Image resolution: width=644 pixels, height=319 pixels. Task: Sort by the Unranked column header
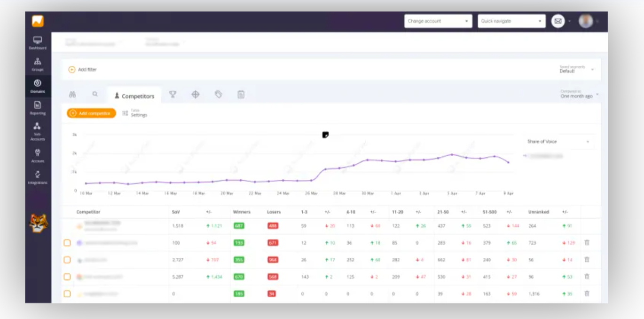click(x=539, y=212)
